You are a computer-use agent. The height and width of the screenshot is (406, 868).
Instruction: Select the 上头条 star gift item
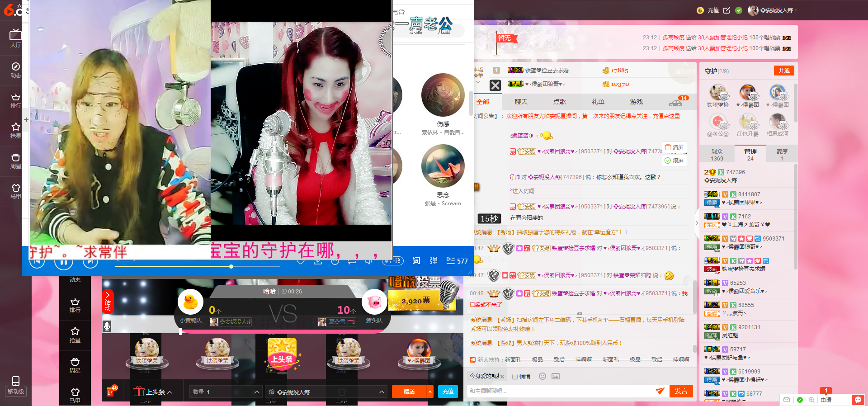[x=282, y=355]
